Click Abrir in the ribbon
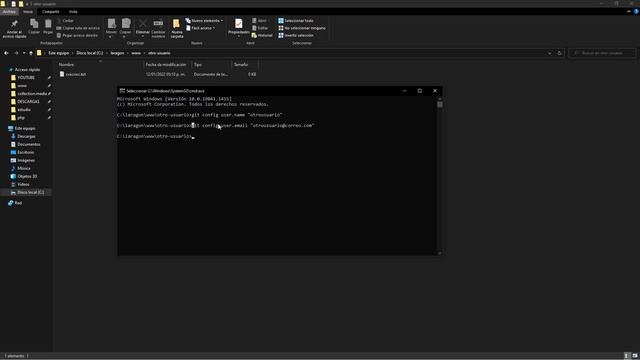The height and width of the screenshot is (360, 640). click(x=259, y=20)
